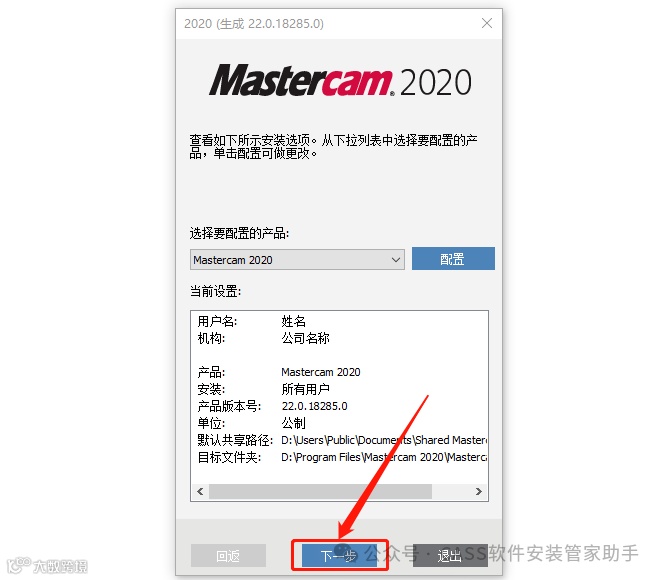Click the right arrow of horizontal scrollbar
This screenshot has height=580, width=660.
(x=479, y=491)
